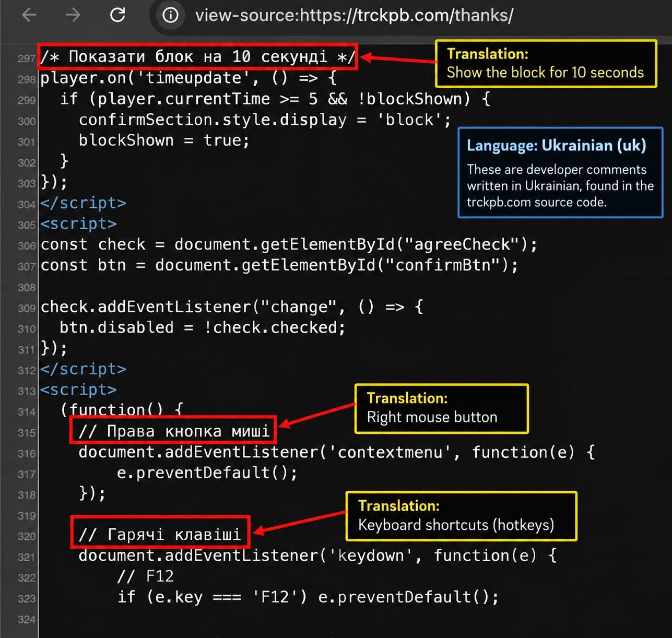Click the comment 'Показати блок на 10 секунді'
The height and width of the screenshot is (638, 672).
(198, 56)
